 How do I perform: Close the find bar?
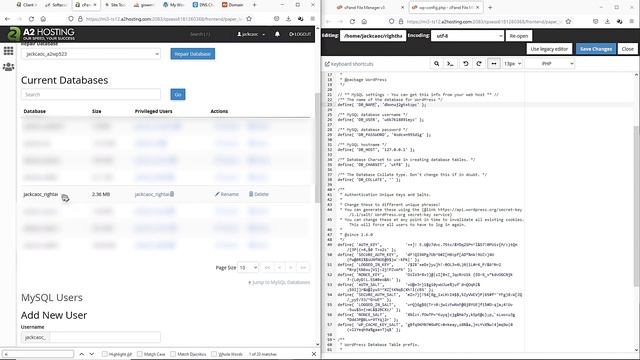[313, 354]
